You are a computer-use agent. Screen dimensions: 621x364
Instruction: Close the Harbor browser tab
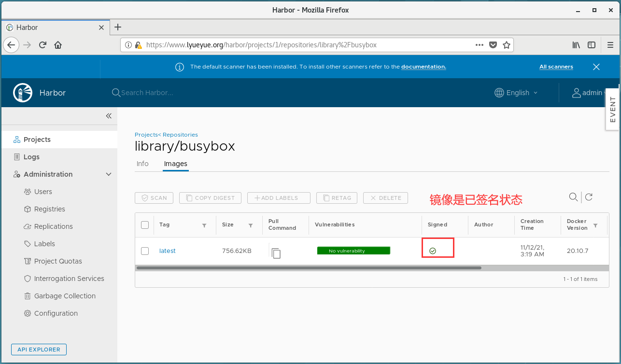pos(101,28)
